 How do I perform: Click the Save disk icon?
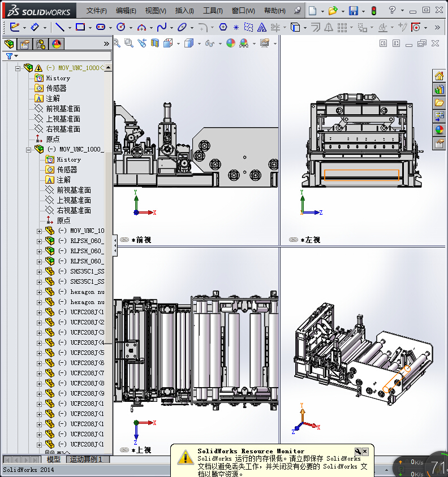click(x=354, y=11)
